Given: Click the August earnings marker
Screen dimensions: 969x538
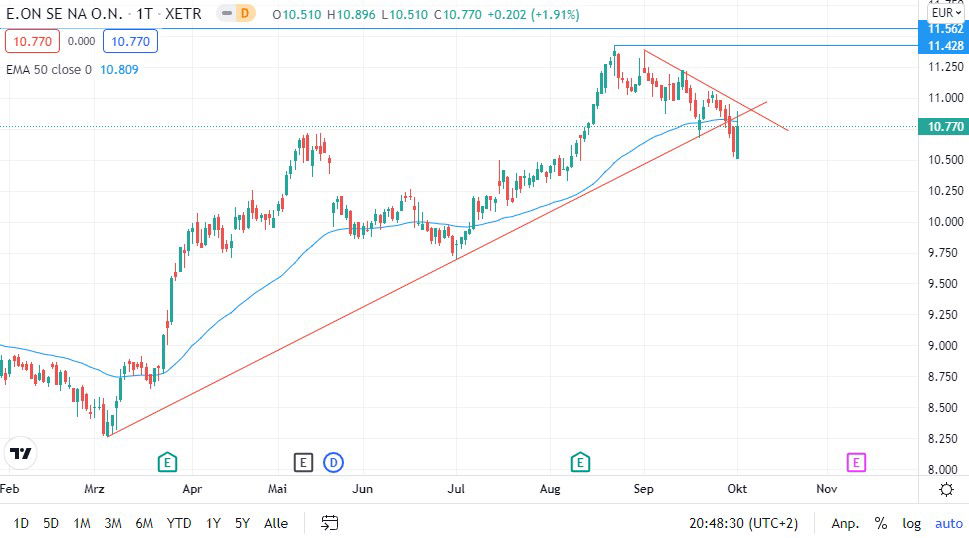Looking at the screenshot, I should 580,462.
